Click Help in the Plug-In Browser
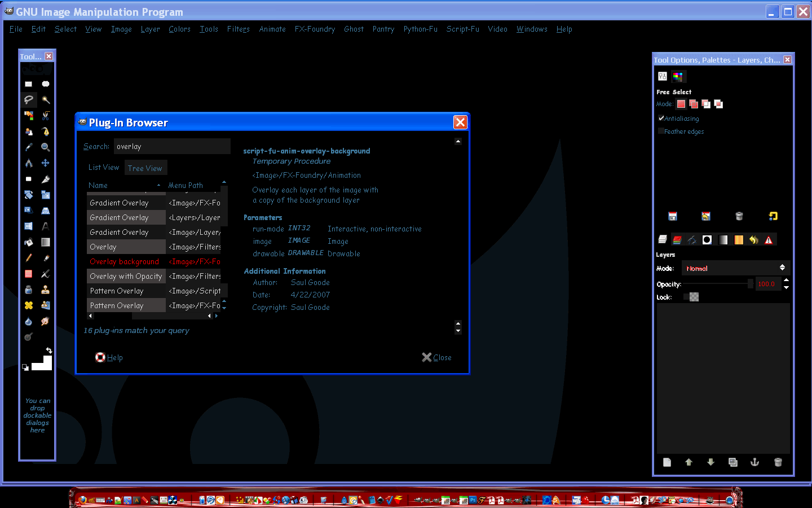The image size is (812, 508). [109, 357]
